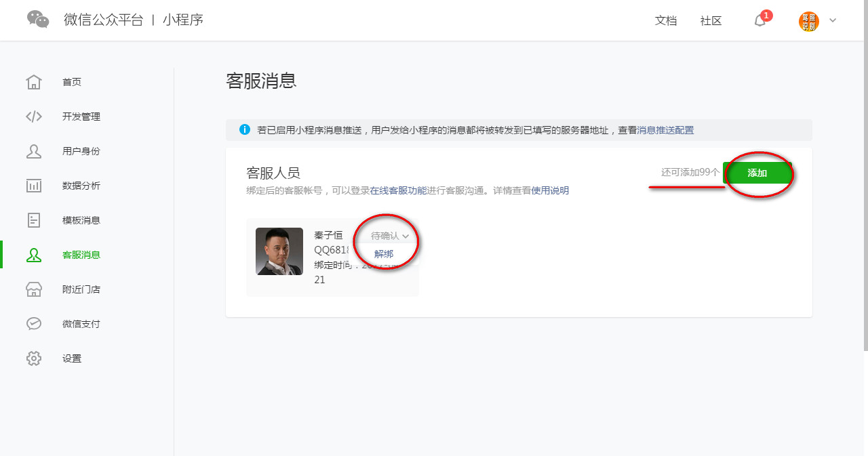Image resolution: width=868 pixels, height=456 pixels.
Task: Click the 附近门店 store icon
Action: coord(34,289)
